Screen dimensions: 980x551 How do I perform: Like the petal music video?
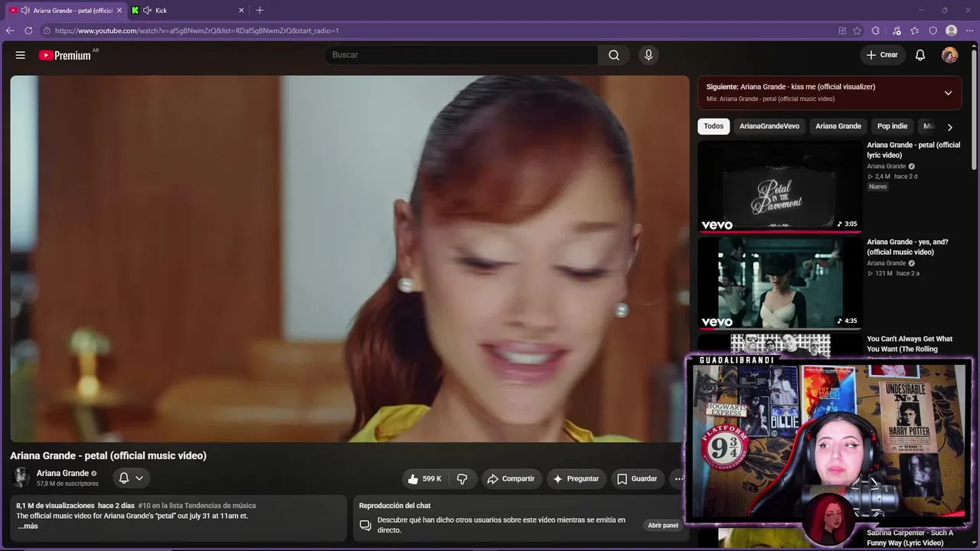[424, 479]
